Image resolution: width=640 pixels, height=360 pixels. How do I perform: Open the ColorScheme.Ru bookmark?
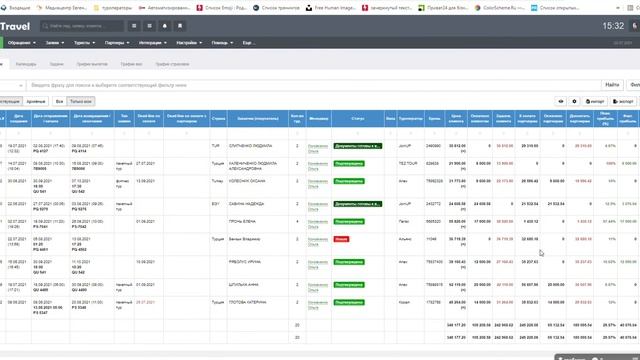click(x=500, y=8)
